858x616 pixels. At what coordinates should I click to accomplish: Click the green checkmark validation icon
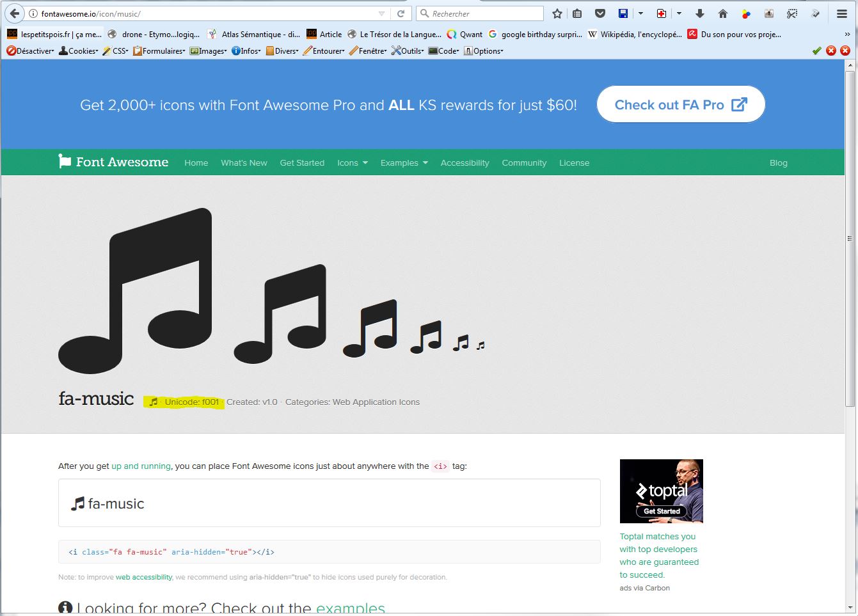pyautogui.click(x=816, y=51)
